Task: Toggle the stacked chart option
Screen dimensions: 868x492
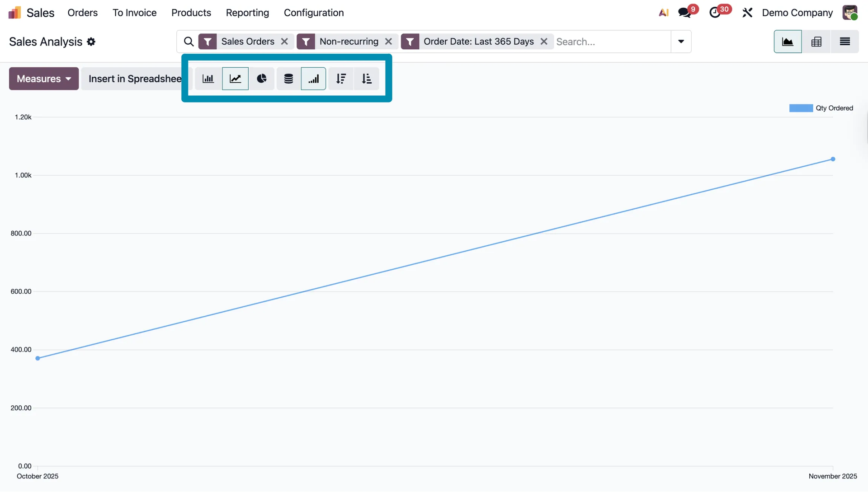Action: 288,79
